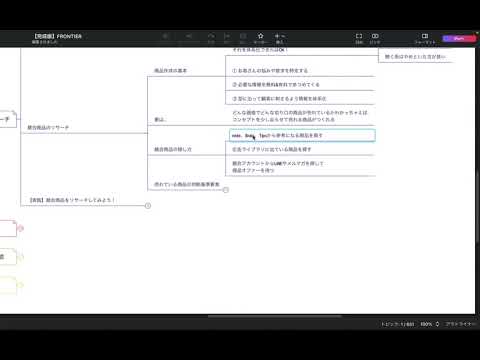This screenshot has height=360, width=480.
Task: Expand the pink-outlined topic's collapse circle
Action: pos(21,228)
